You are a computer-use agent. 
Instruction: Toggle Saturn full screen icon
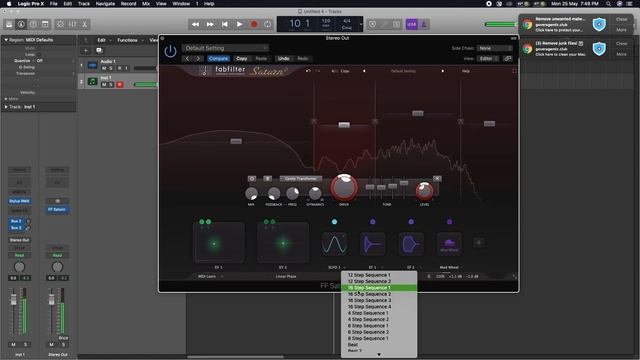pos(514,71)
